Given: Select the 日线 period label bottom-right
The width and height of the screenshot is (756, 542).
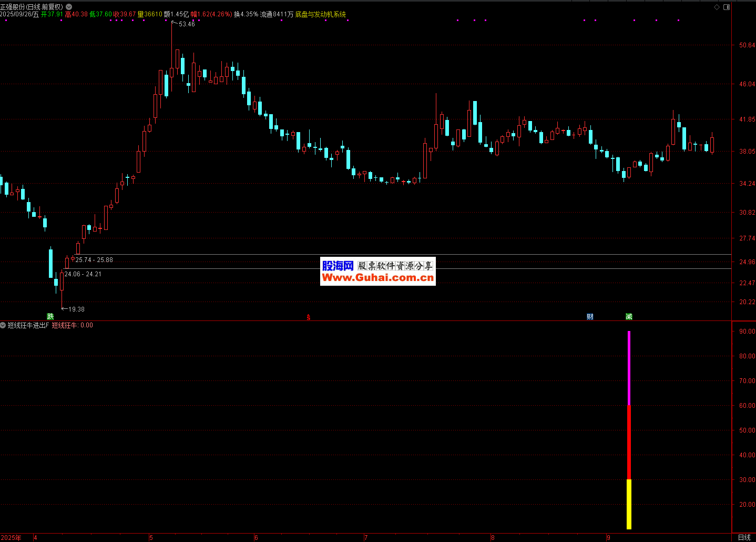Looking at the screenshot, I should (x=744, y=537).
